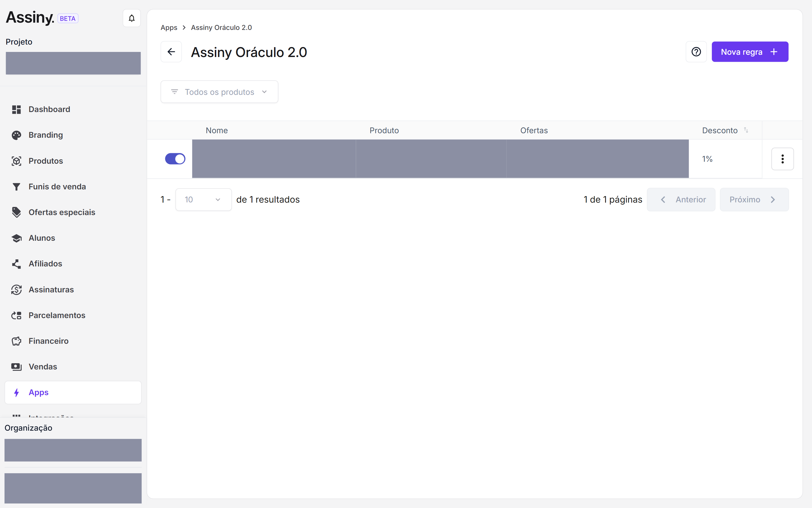The image size is (812, 508).
Task: Click the Alunos graduation cap icon
Action: (x=16, y=238)
